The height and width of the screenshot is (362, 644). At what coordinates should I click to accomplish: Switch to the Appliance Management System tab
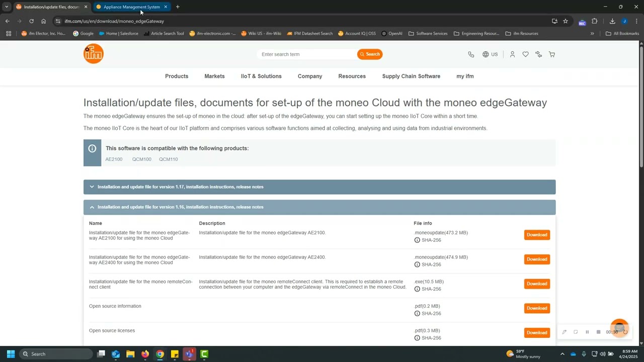131,7
